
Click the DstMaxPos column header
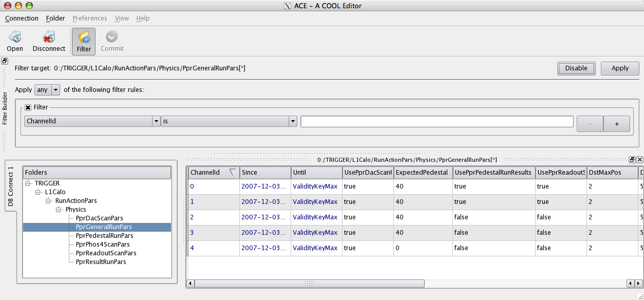coord(612,173)
